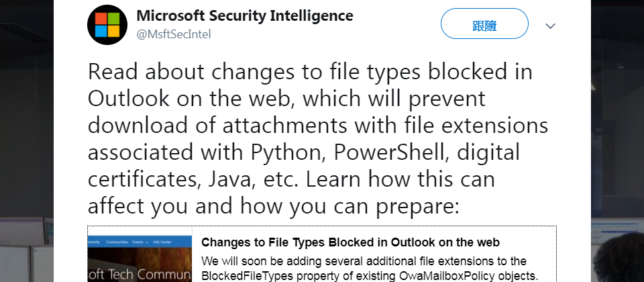Viewport: 644px width, 282px height.
Task: Click the 'Read about changes' first tweet line
Action: (310, 72)
